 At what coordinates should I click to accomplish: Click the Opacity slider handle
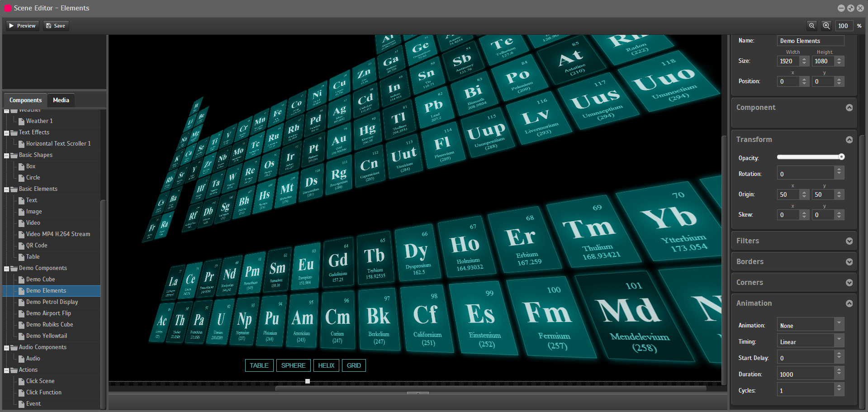click(841, 157)
